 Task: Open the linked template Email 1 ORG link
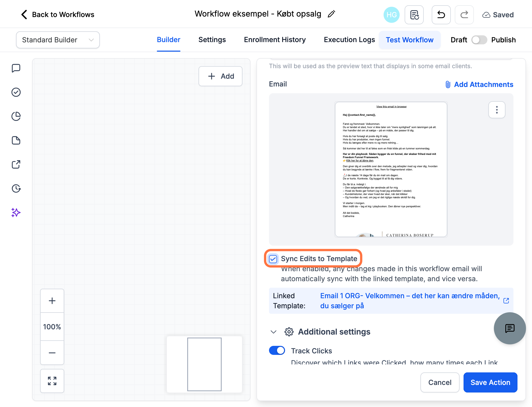click(x=410, y=301)
